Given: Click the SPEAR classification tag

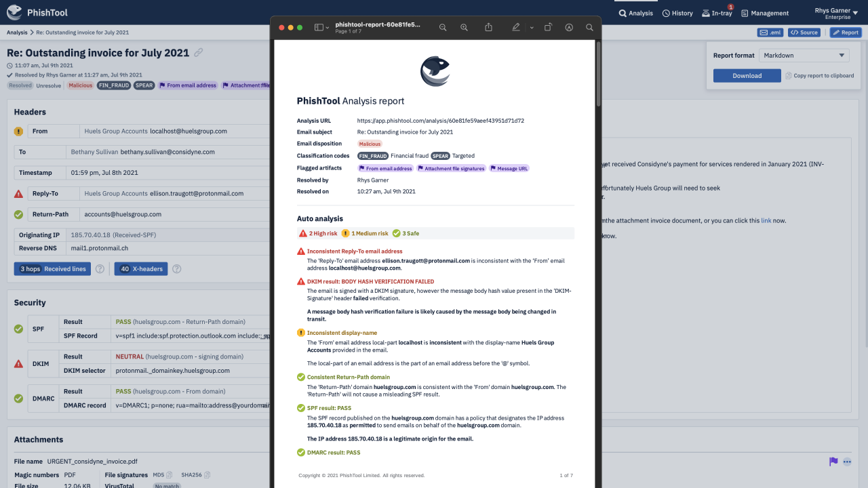Looking at the screenshot, I should pos(143,85).
